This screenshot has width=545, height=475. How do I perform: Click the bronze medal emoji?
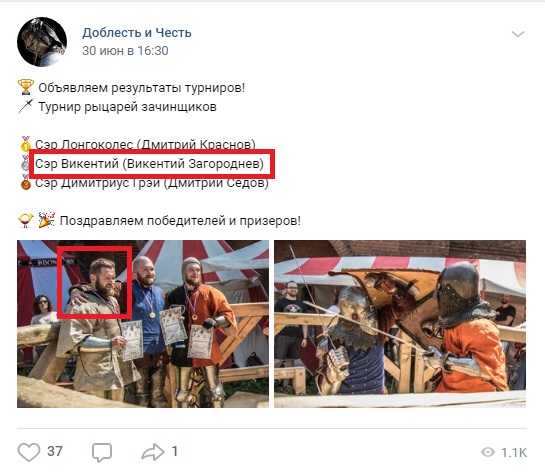(26, 183)
